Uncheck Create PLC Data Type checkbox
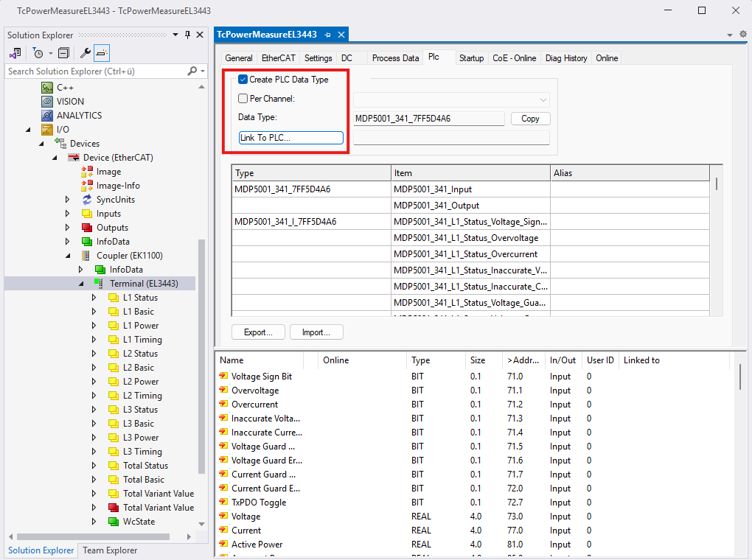 point(243,80)
